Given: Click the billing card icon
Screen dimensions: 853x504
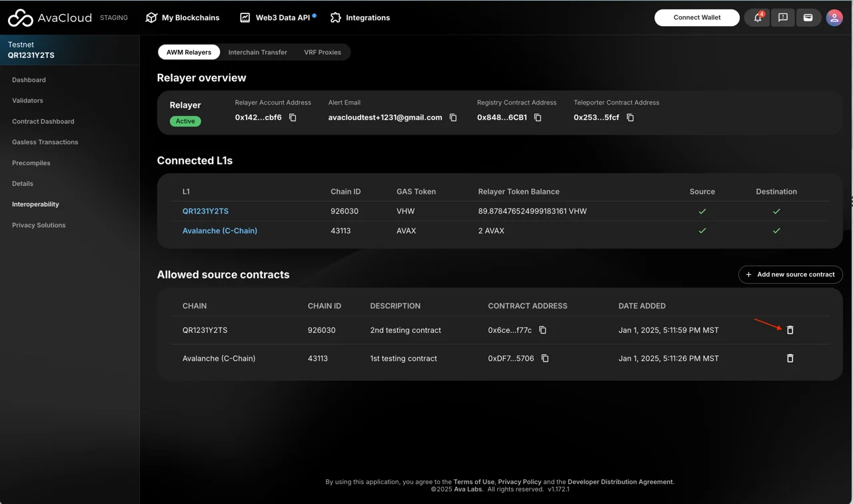Looking at the screenshot, I should 808,18.
